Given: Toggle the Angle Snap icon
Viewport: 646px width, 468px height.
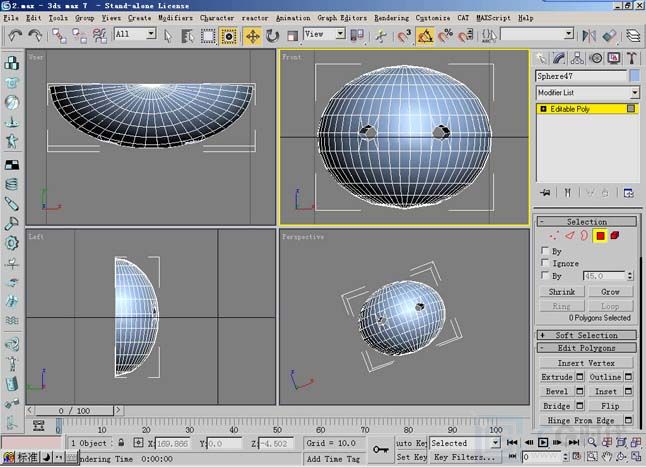Looking at the screenshot, I should tap(425, 36).
